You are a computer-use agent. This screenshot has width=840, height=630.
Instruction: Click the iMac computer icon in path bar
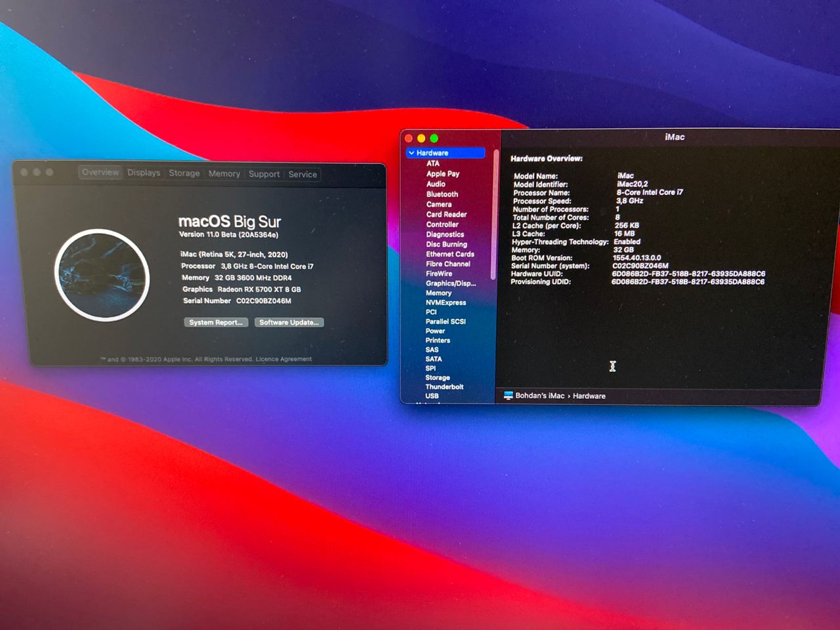508,395
